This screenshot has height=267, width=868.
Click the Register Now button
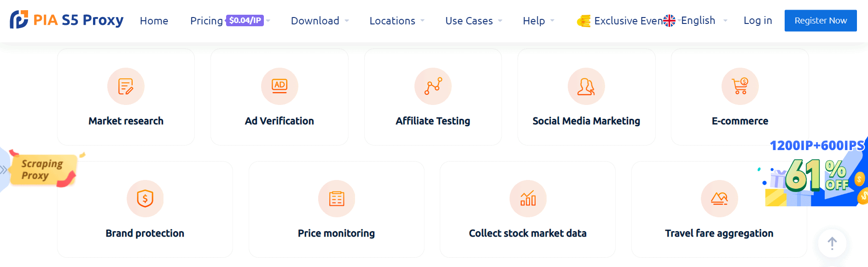(821, 21)
